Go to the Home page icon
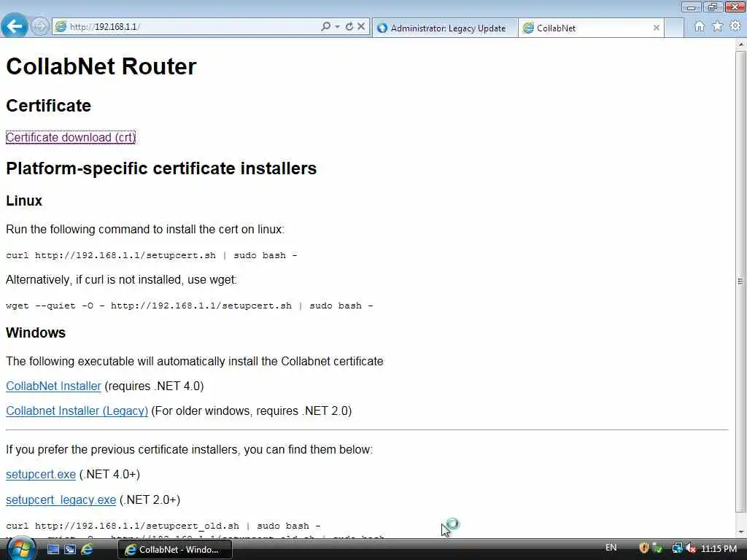The height and width of the screenshot is (560, 747). 699,27
